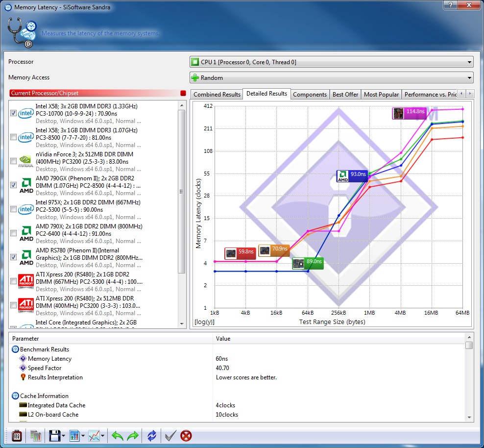Click the diamond icon beside Speed Factor
The height and width of the screenshot is (448, 484).
coord(23,368)
